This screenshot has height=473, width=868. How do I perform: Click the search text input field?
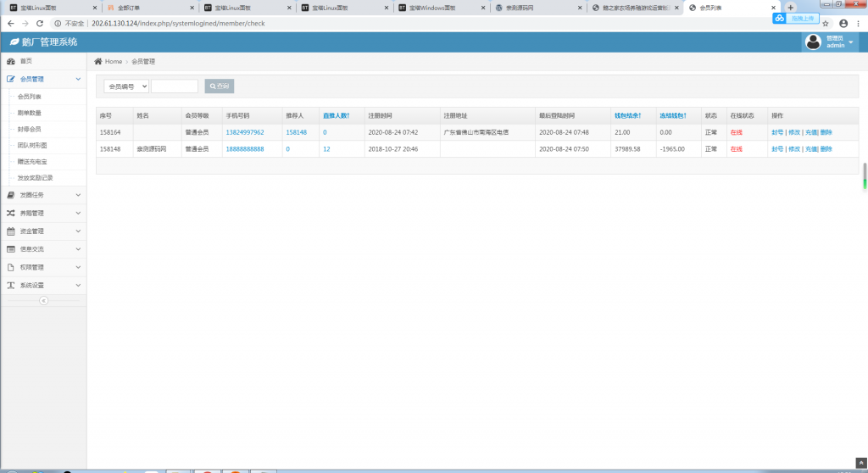point(174,86)
